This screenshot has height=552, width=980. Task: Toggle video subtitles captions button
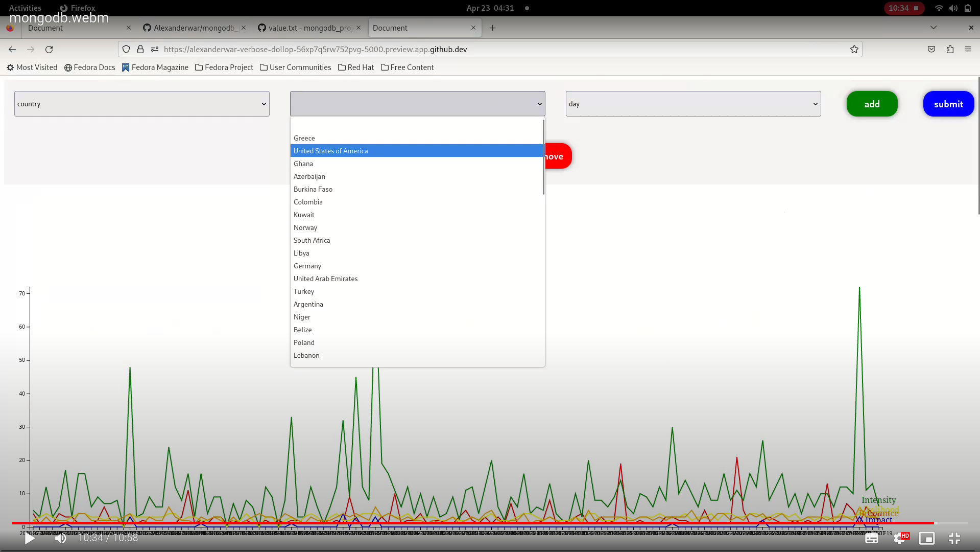872,538
